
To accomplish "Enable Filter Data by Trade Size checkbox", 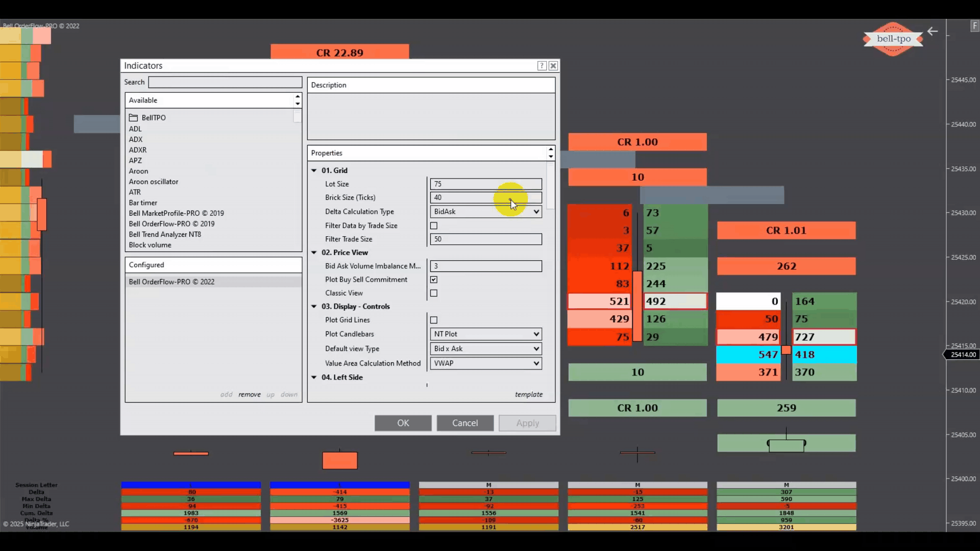I will (x=434, y=226).
